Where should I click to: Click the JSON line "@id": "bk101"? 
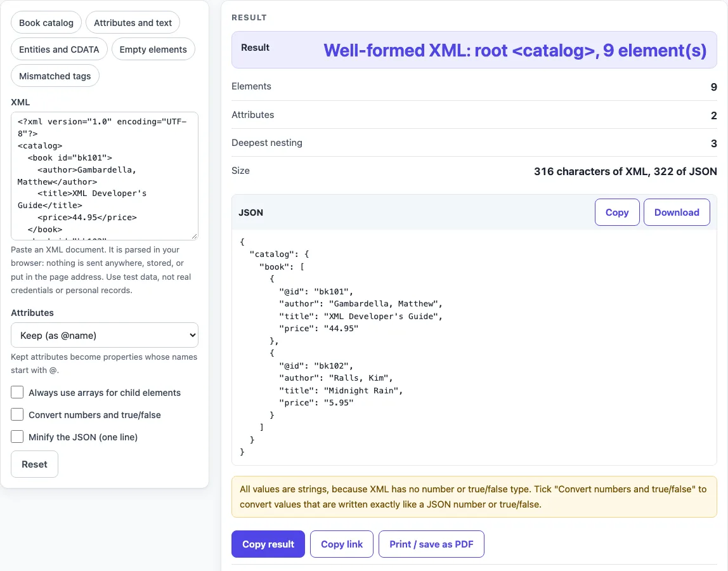click(x=316, y=291)
